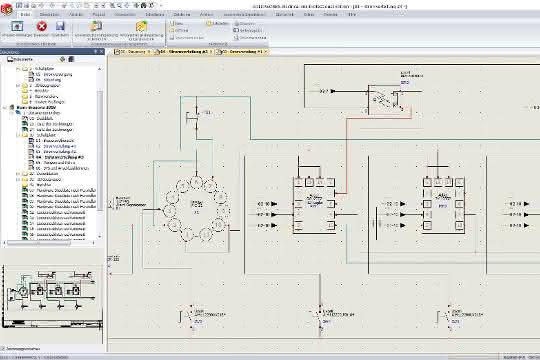Collapse the Schaltplan folder containing Stromverteilung pages
The height and width of the screenshot is (360, 540).
pyautogui.click(x=18, y=135)
